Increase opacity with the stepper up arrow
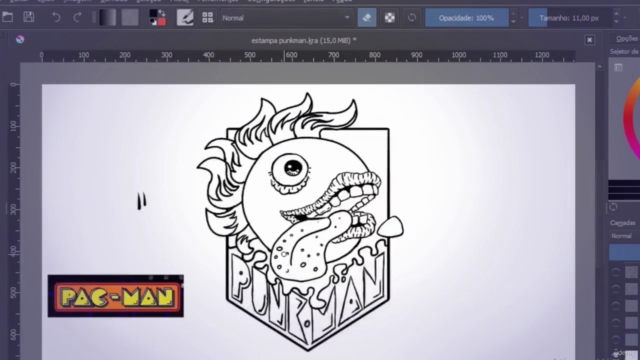The height and width of the screenshot is (360, 640). click(x=513, y=13)
